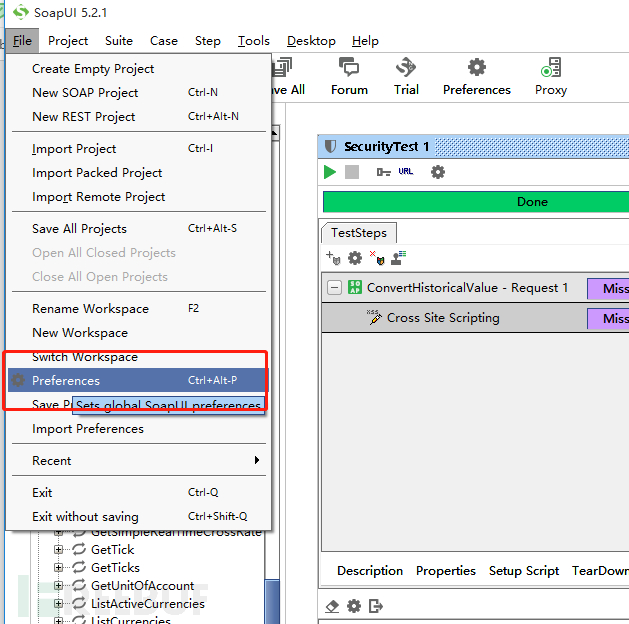The image size is (629, 624).
Task: Select New Workspace
Action: [138, 333]
